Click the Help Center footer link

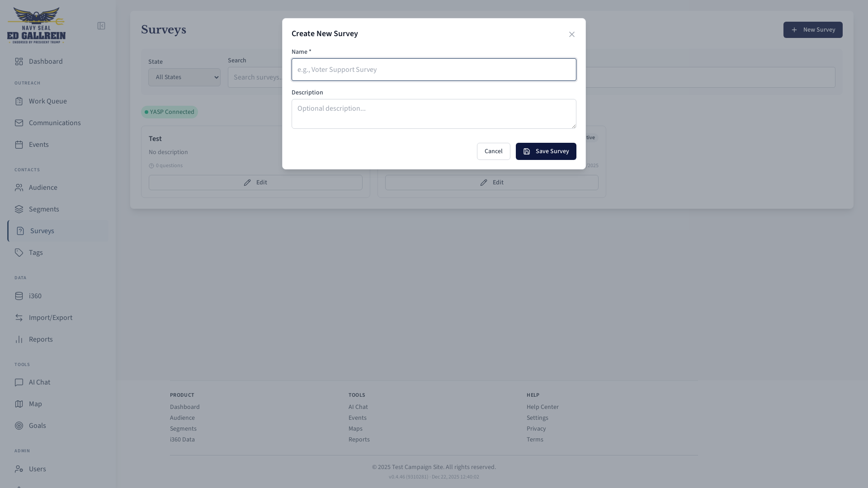pos(542,407)
